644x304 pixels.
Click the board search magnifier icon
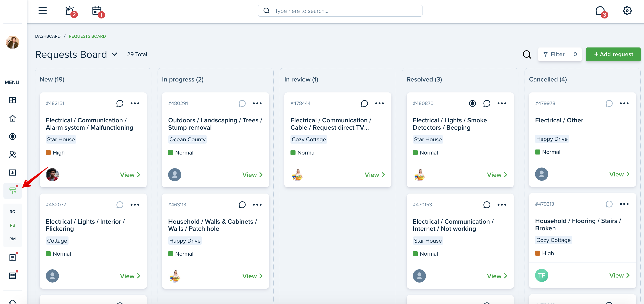527,54
